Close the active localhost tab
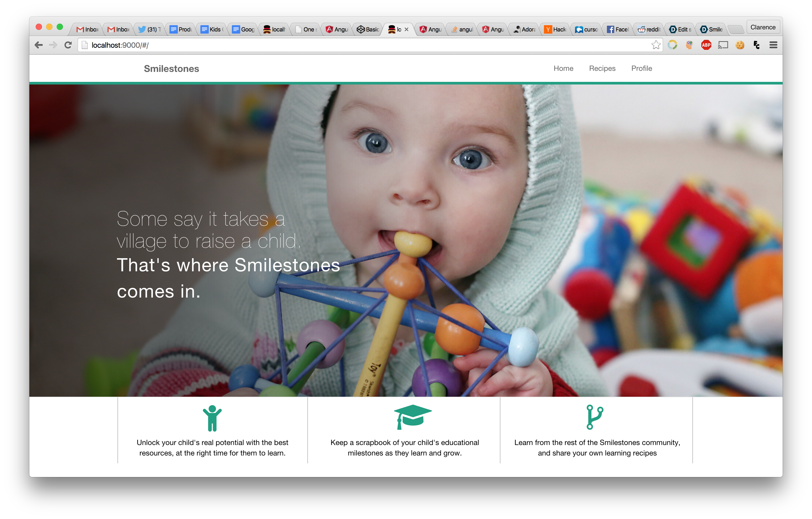Image resolution: width=812 pixels, height=519 pixels. pyautogui.click(x=407, y=29)
